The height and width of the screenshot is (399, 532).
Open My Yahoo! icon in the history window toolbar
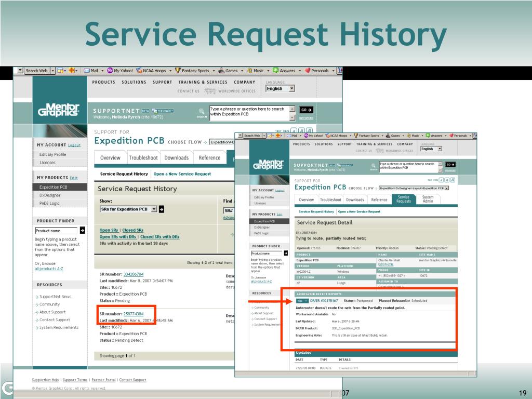110,71
